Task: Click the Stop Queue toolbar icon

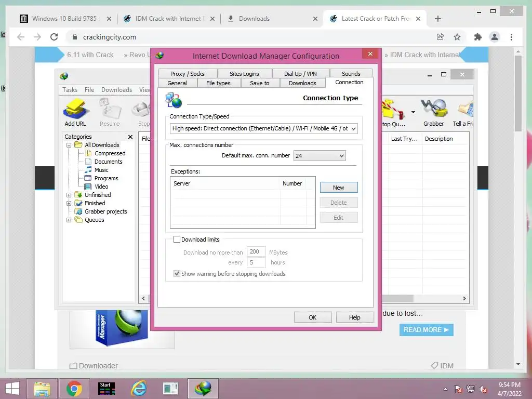Action: click(x=394, y=112)
